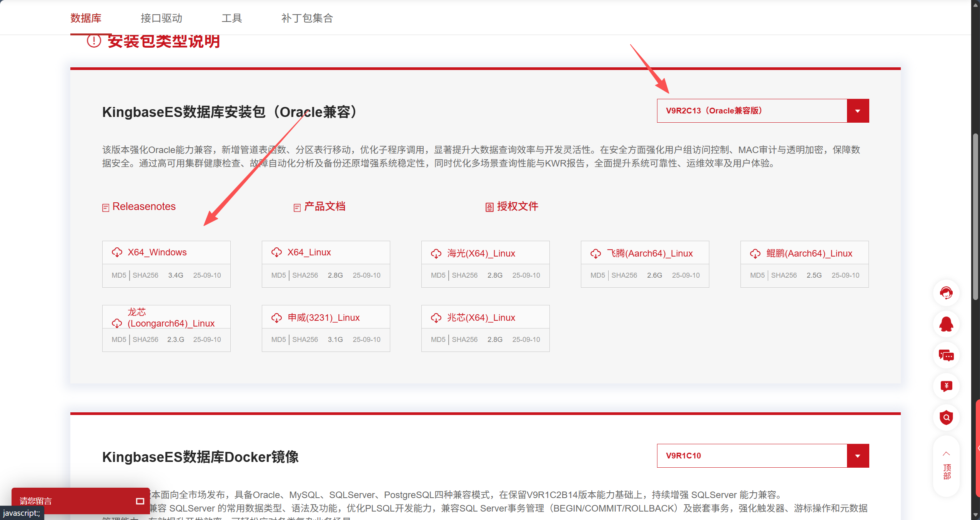
Task: Click the shield search verification icon
Action: tap(946, 417)
